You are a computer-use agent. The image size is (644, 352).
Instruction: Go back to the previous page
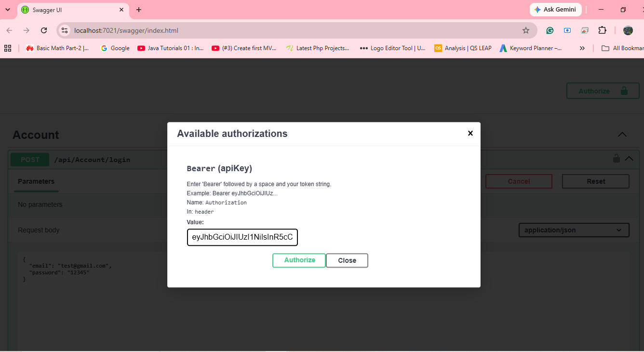click(9, 30)
